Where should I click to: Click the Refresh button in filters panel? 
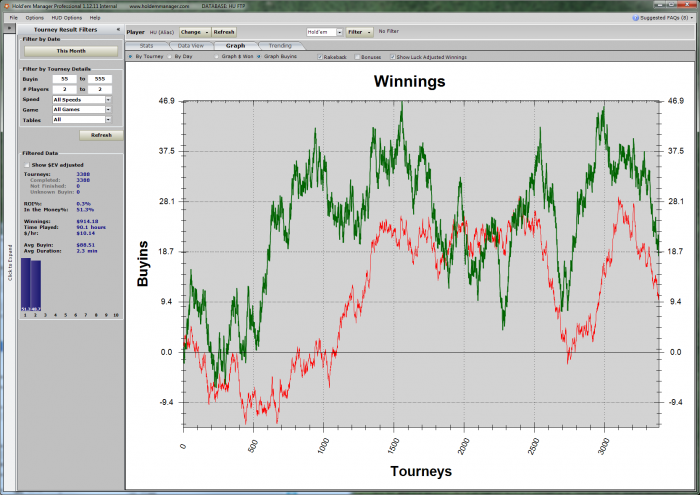(101, 135)
